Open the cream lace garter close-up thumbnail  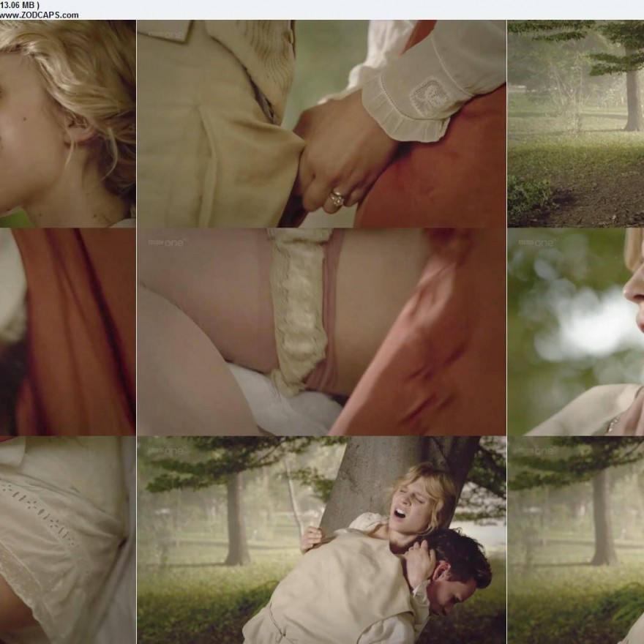point(321,332)
